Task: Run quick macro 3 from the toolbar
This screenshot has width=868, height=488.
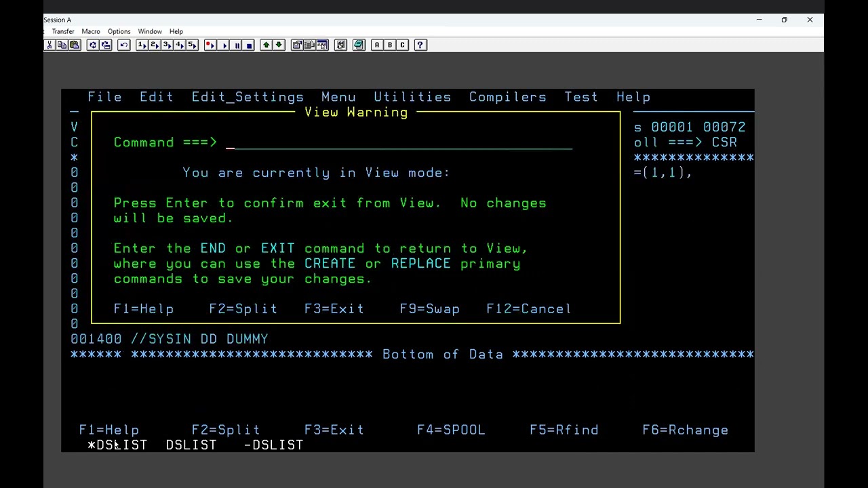Action: click(167, 45)
